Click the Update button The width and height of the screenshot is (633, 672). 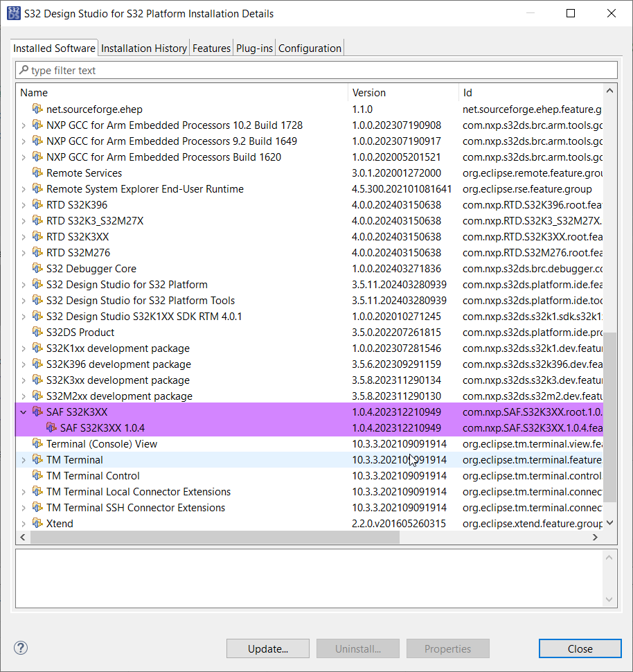[x=267, y=648]
